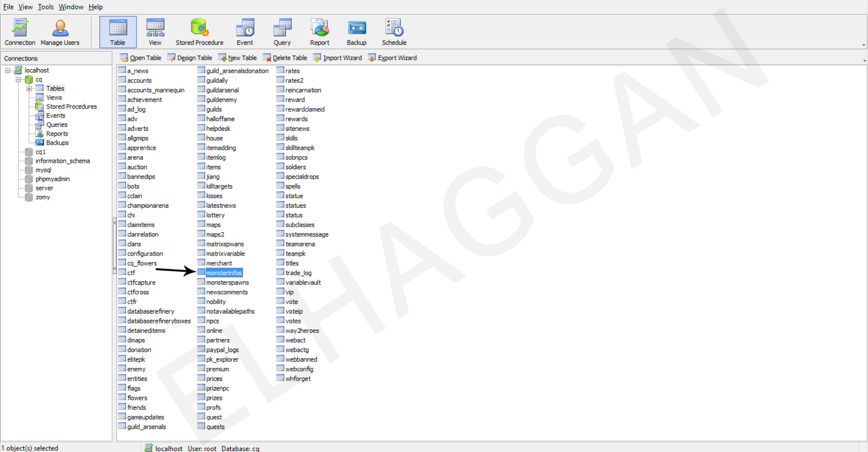Open table toolbar overflow arrow
868x452 pixels.
864,61
